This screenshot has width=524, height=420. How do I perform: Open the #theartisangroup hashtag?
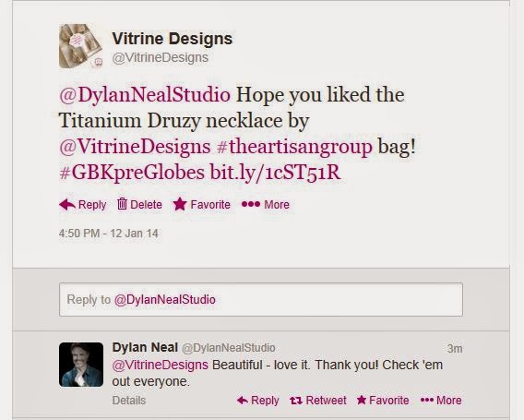click(294, 147)
